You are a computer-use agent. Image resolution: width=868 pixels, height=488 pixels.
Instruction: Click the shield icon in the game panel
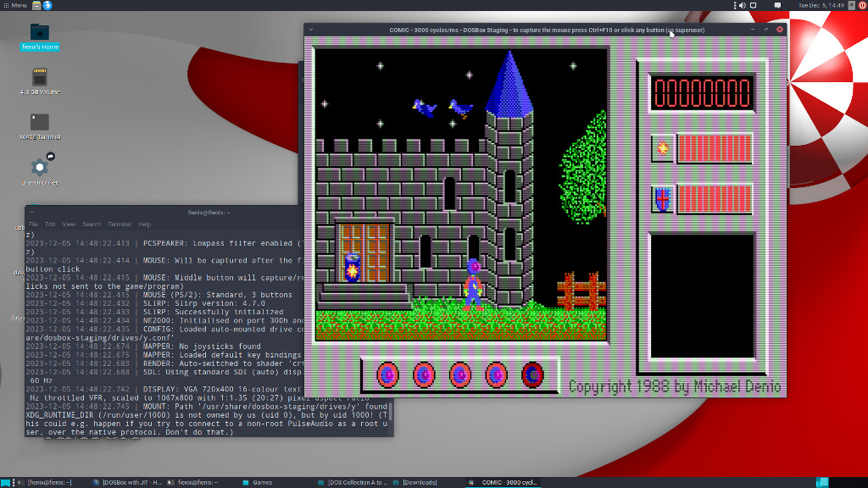click(662, 199)
